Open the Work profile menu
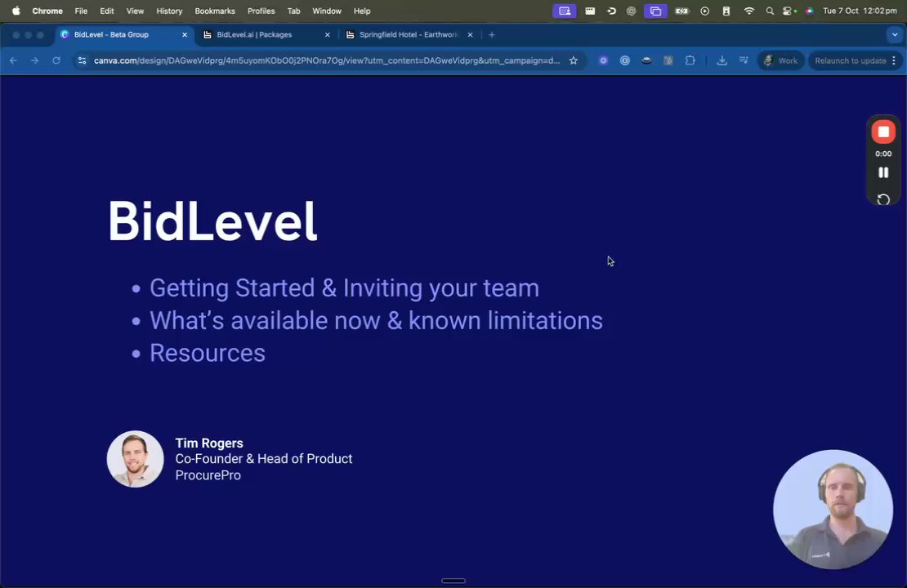 780,60
